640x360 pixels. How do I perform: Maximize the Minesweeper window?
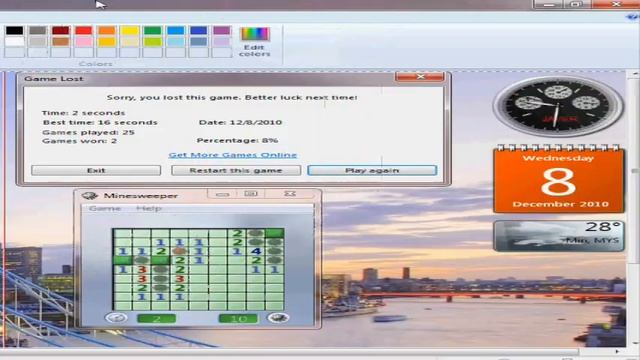click(251, 194)
